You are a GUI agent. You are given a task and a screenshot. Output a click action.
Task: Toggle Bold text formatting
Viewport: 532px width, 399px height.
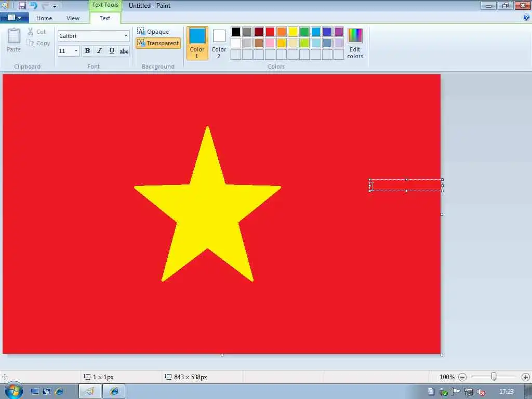[x=87, y=51]
